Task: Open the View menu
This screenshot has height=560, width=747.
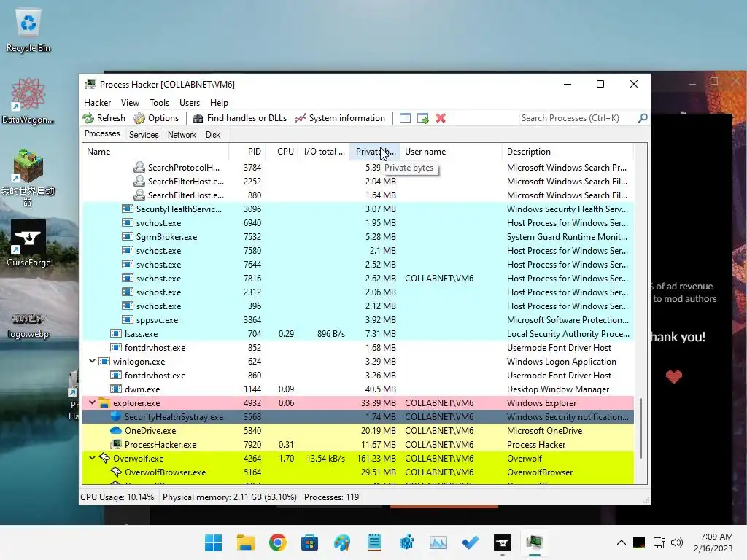Action: pos(130,103)
